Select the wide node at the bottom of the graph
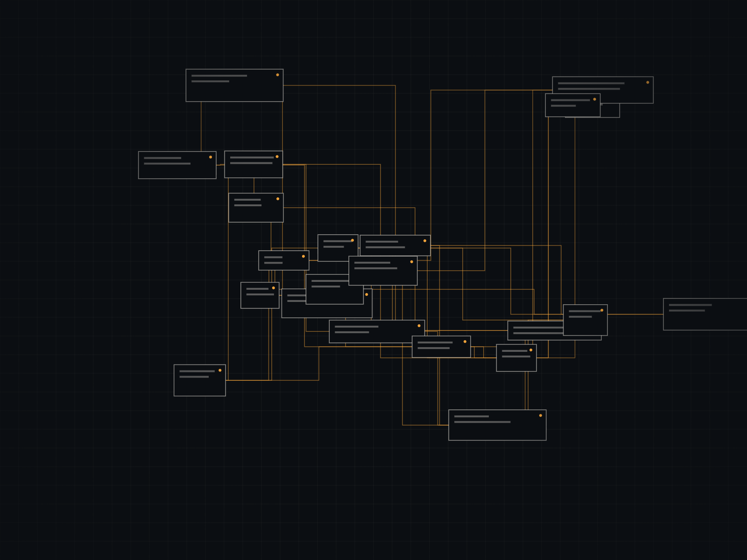Screen dimensions: 747x560 coord(497,425)
